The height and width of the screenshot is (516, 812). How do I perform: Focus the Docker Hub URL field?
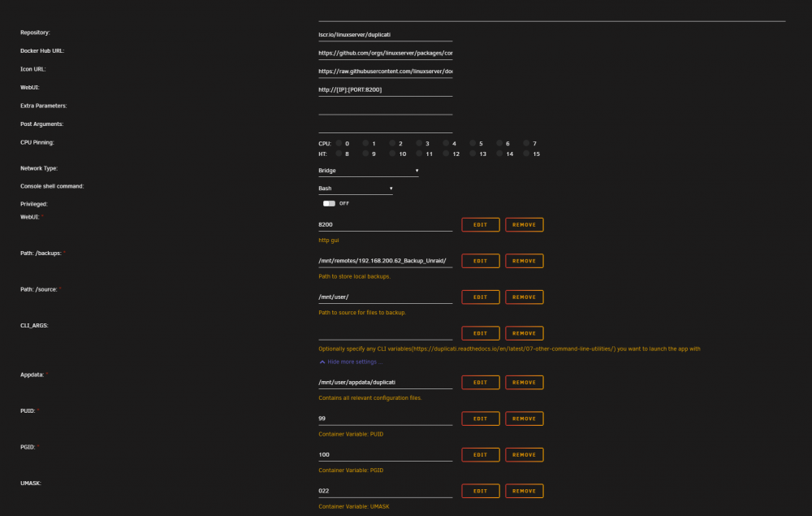[385, 53]
